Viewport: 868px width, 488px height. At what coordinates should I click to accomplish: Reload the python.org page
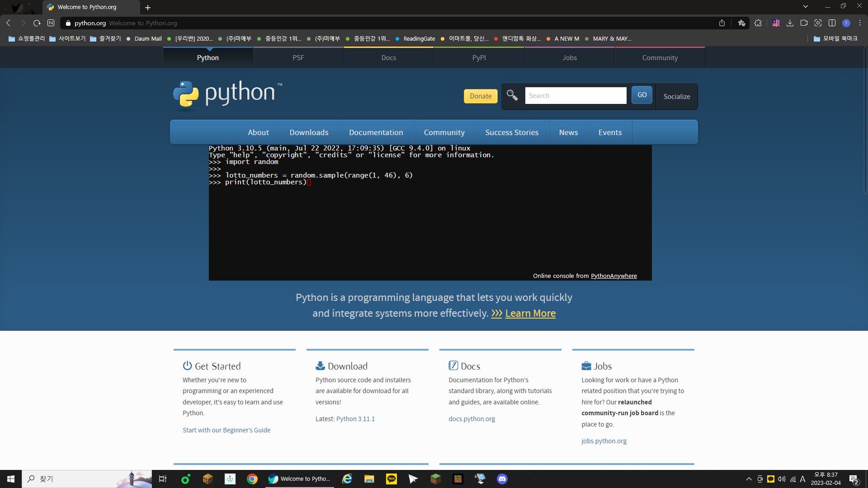point(37,23)
